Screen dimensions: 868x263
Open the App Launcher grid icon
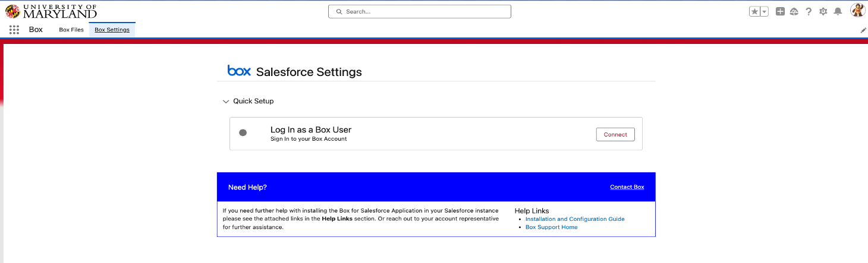[14, 30]
